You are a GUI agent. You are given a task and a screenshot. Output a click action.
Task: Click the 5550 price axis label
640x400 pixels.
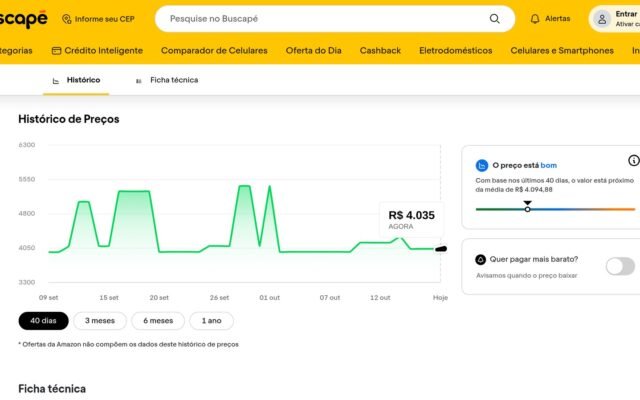coord(27,179)
